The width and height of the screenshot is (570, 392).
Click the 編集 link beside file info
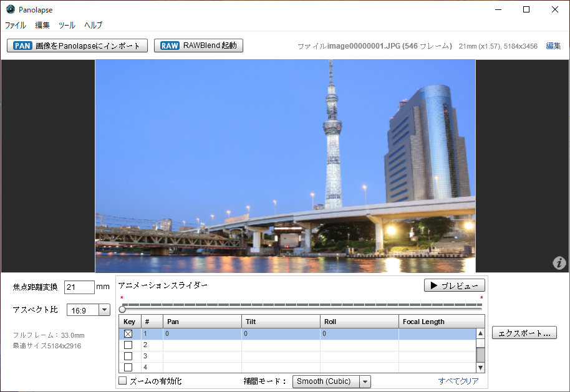pyautogui.click(x=553, y=46)
